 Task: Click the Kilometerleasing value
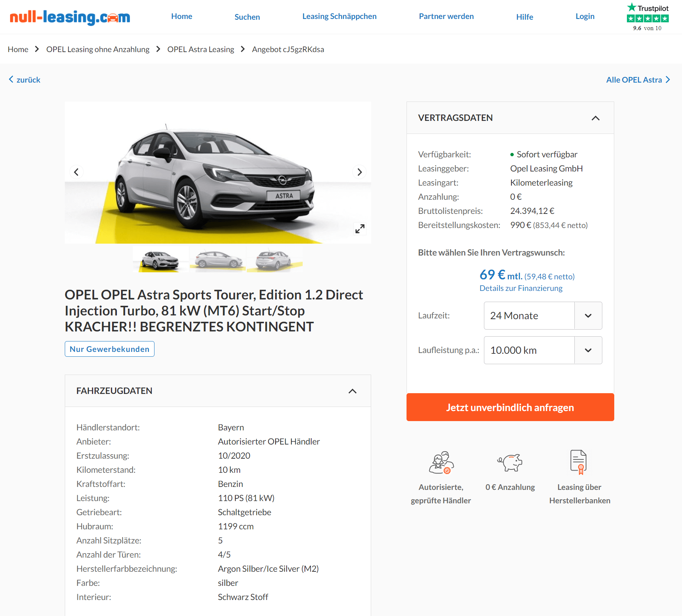tap(541, 183)
